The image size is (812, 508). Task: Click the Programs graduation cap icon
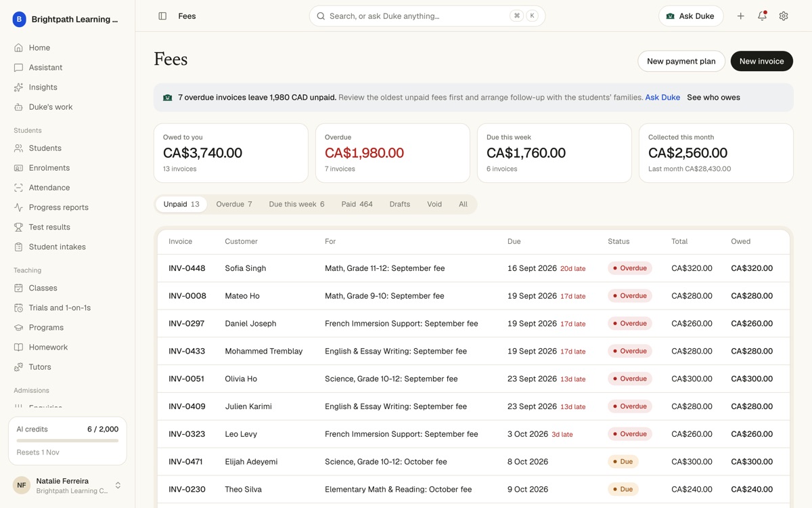coord(18,327)
